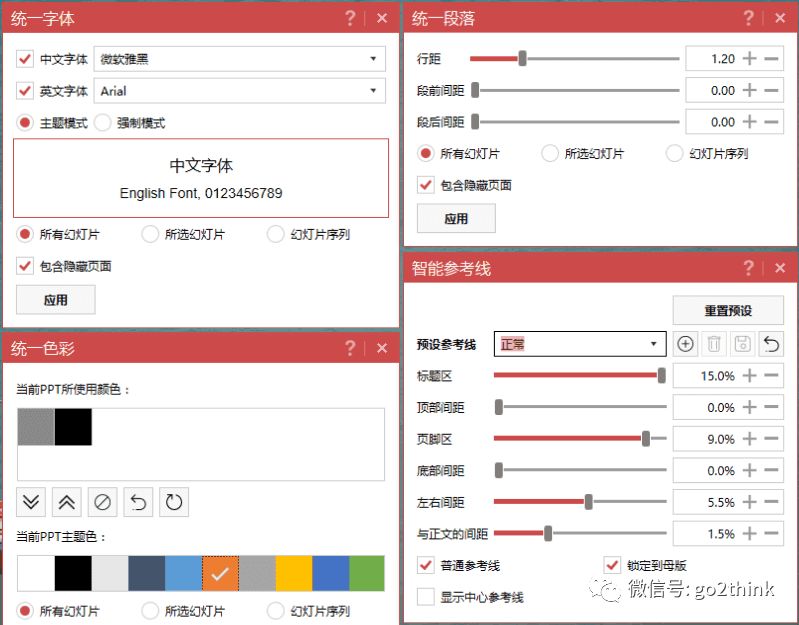This screenshot has height=625, width=799.
Task: Select the orange checked theme color swatch
Action: pos(220,574)
